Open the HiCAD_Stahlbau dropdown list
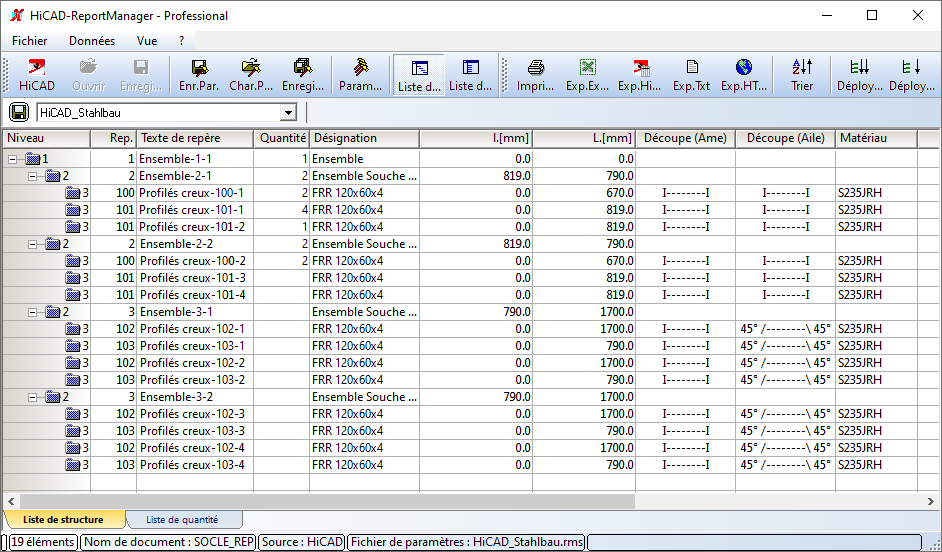Image resolution: width=942 pixels, height=552 pixels. [288, 113]
